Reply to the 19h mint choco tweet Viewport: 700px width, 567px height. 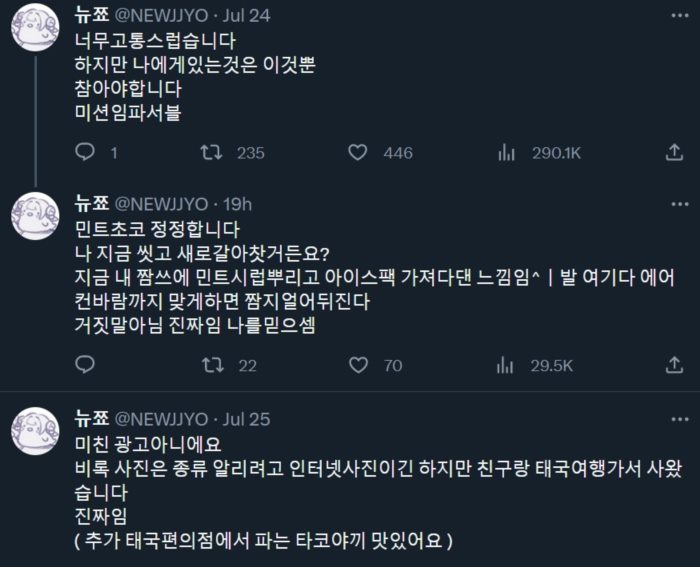pos(86,366)
